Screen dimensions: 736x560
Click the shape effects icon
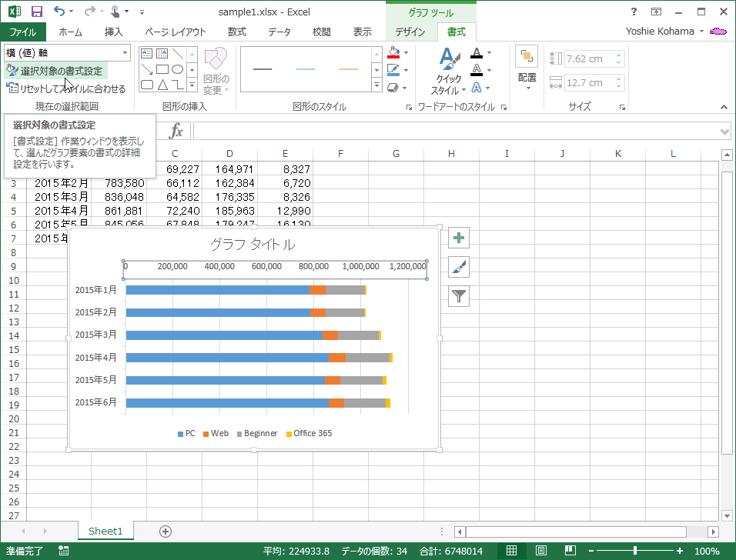tap(393, 88)
